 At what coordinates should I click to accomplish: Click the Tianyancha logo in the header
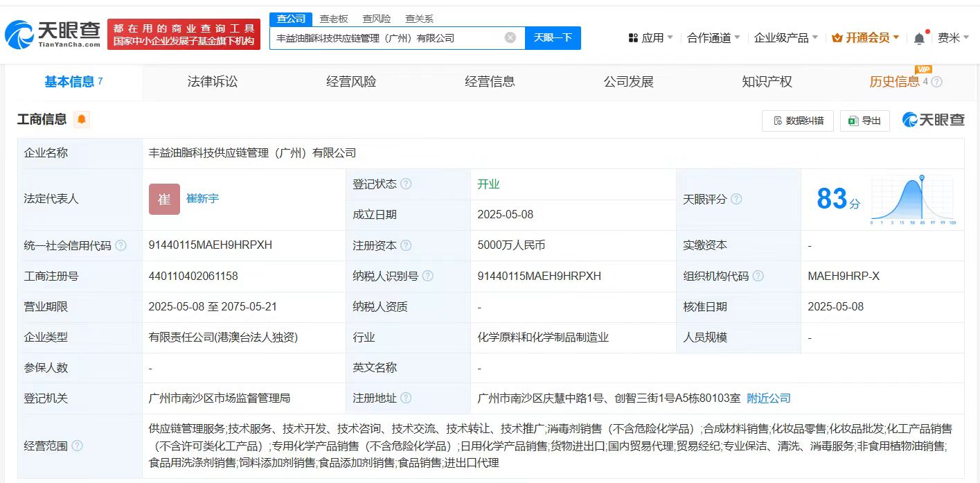pyautogui.click(x=53, y=34)
